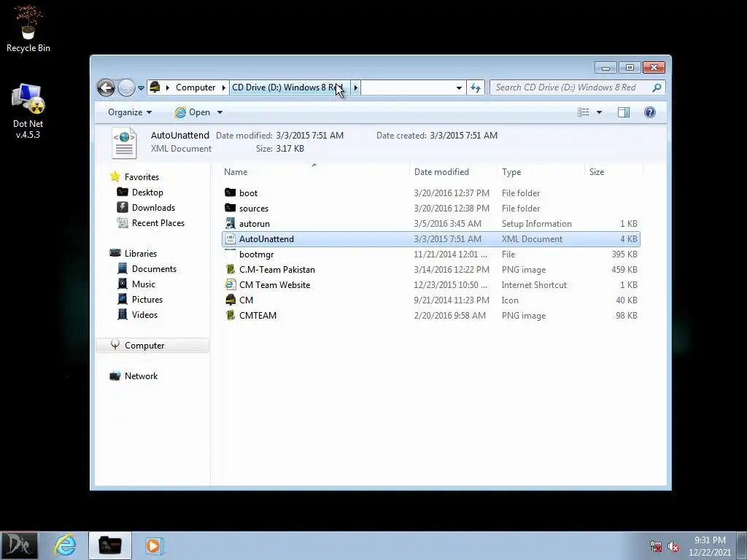Select the C.M-Team Pakistan PNG icon
The image size is (747, 560).
[x=230, y=270]
